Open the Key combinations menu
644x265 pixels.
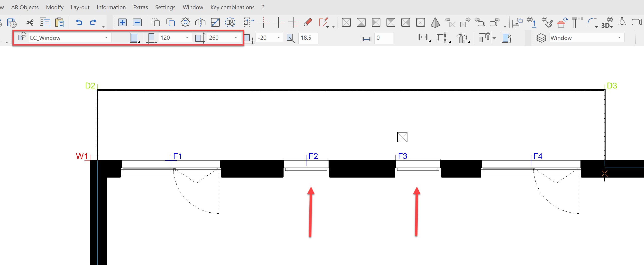[232, 8]
